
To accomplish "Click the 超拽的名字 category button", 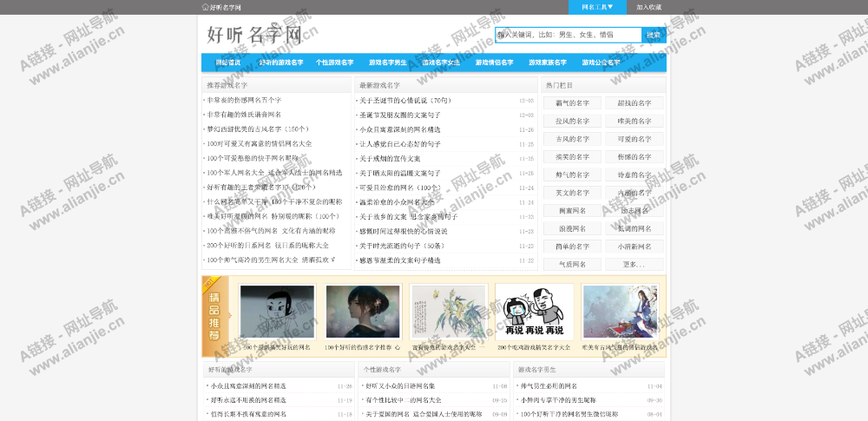I will (x=635, y=103).
